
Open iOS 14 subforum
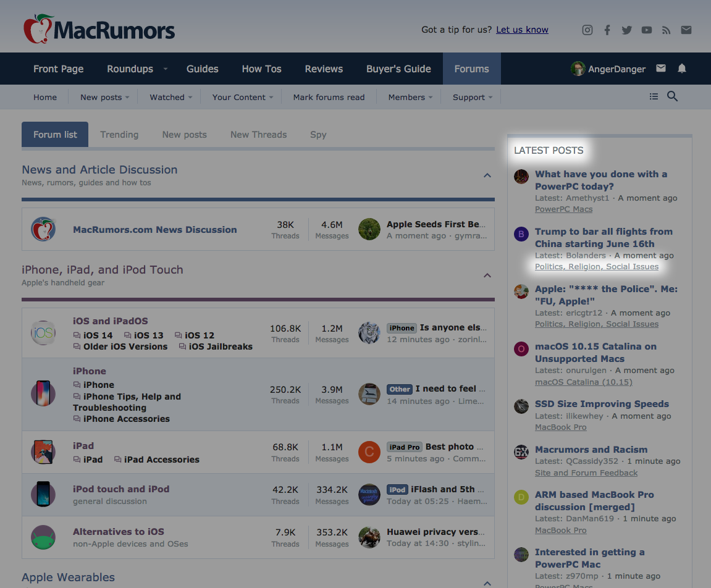(x=98, y=335)
